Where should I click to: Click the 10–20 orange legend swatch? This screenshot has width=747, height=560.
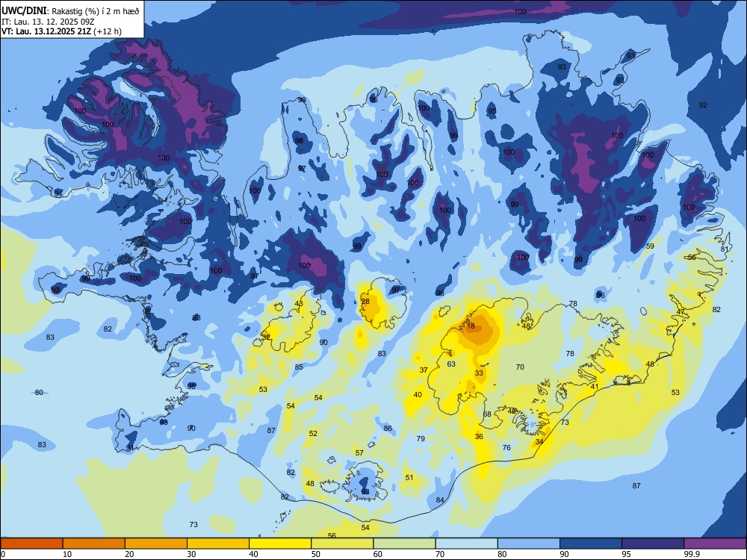click(94, 544)
